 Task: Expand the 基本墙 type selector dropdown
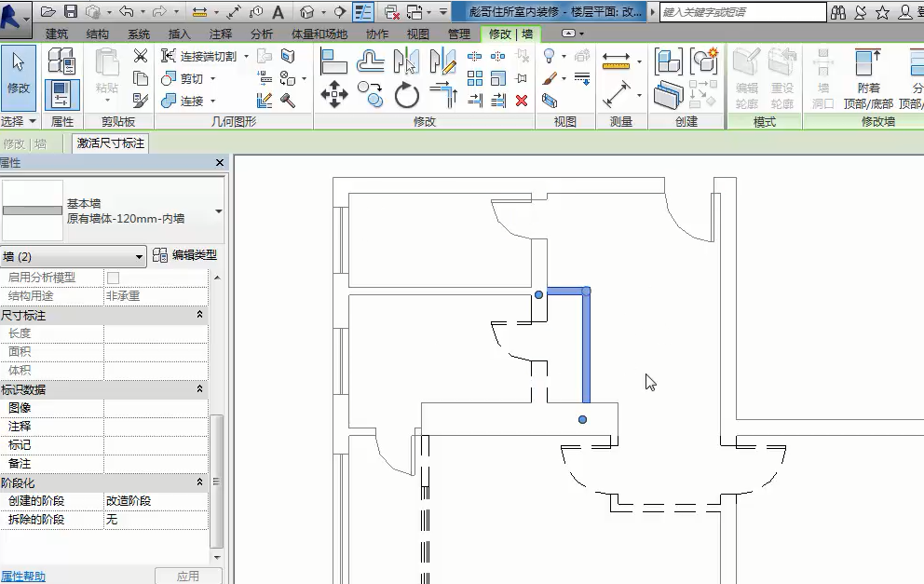pyautogui.click(x=219, y=211)
